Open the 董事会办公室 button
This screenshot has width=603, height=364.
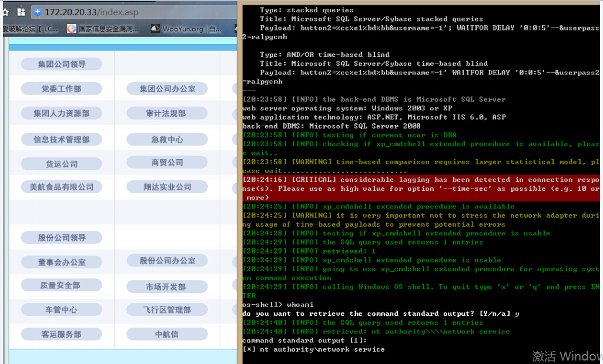(x=62, y=262)
